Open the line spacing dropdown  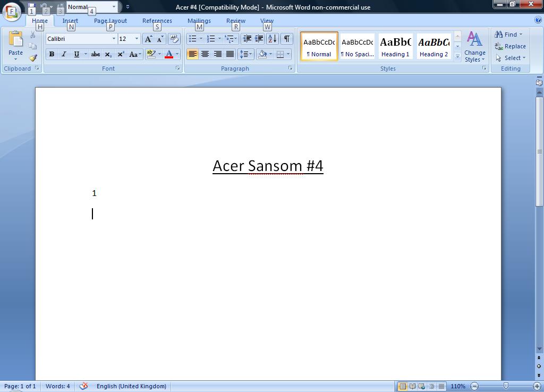click(x=245, y=54)
